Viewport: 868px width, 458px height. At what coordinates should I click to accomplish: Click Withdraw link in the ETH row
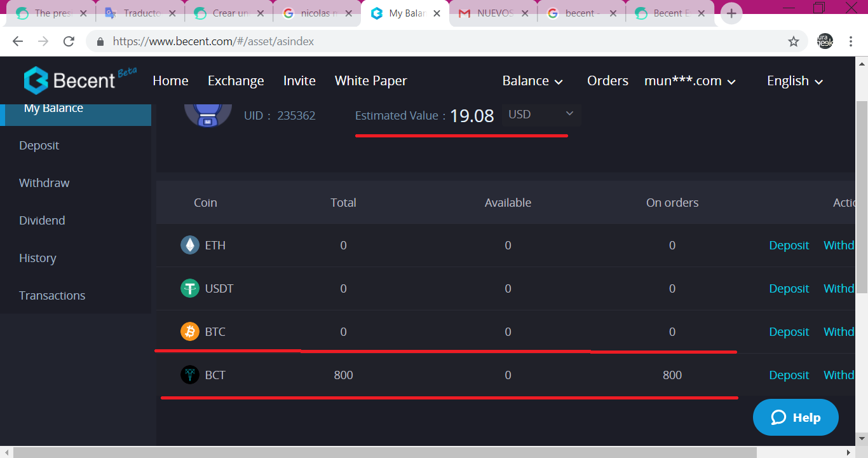839,246
